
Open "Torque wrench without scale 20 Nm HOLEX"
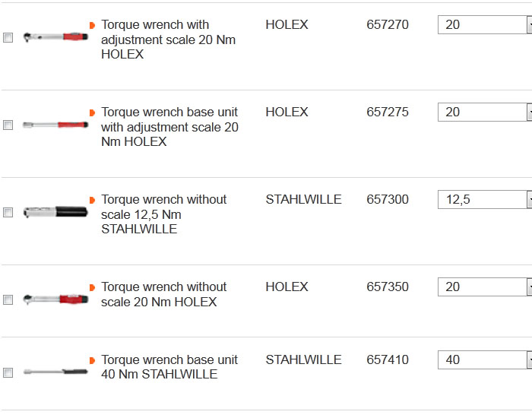pos(163,294)
